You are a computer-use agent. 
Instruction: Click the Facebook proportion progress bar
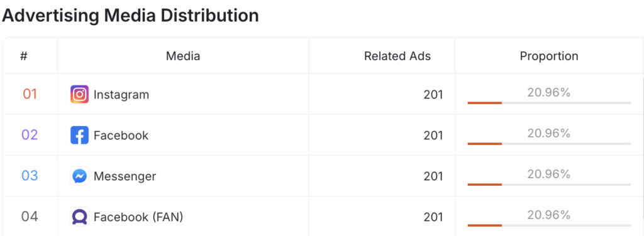point(548,143)
